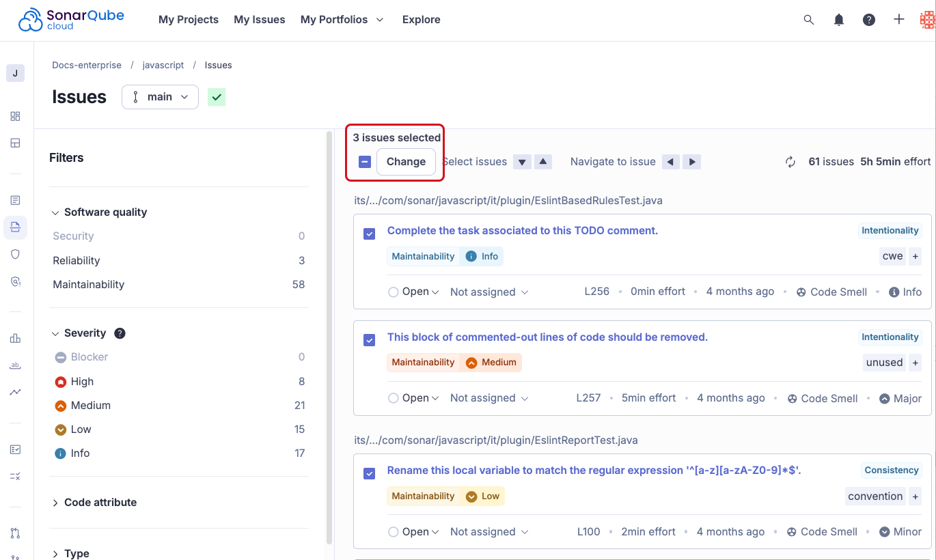Click the Change button for selected issues
The image size is (936, 560).
pyautogui.click(x=406, y=162)
